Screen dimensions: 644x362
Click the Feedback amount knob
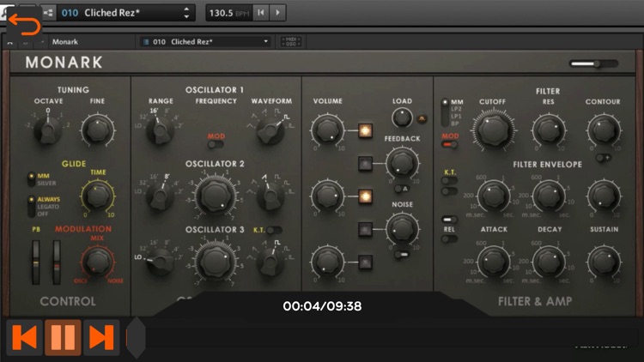pos(402,163)
